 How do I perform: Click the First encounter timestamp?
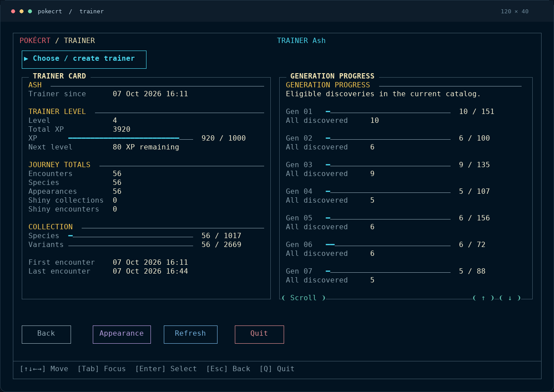[150, 263]
